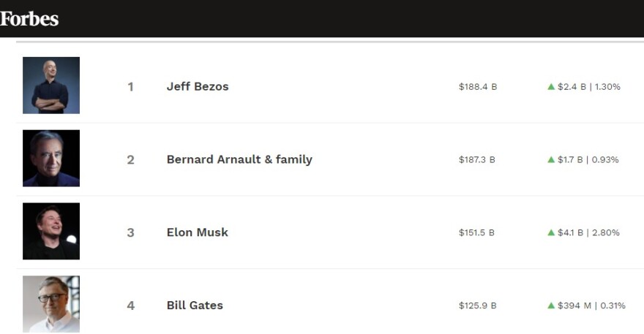Click the 1.30% daily change figure
644x334 pixels.
(x=607, y=87)
